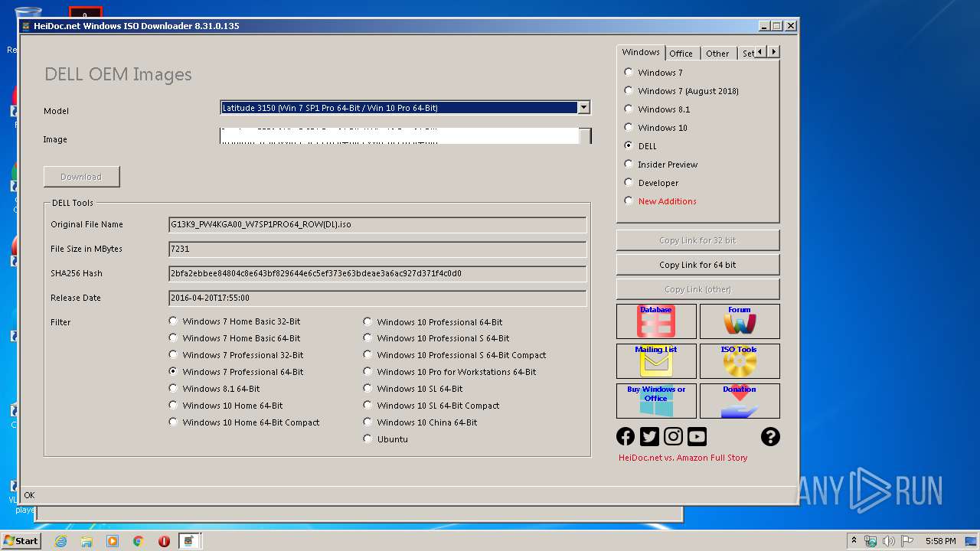Visit the Instagram page icon
The width and height of the screenshot is (980, 551).
(x=673, y=436)
